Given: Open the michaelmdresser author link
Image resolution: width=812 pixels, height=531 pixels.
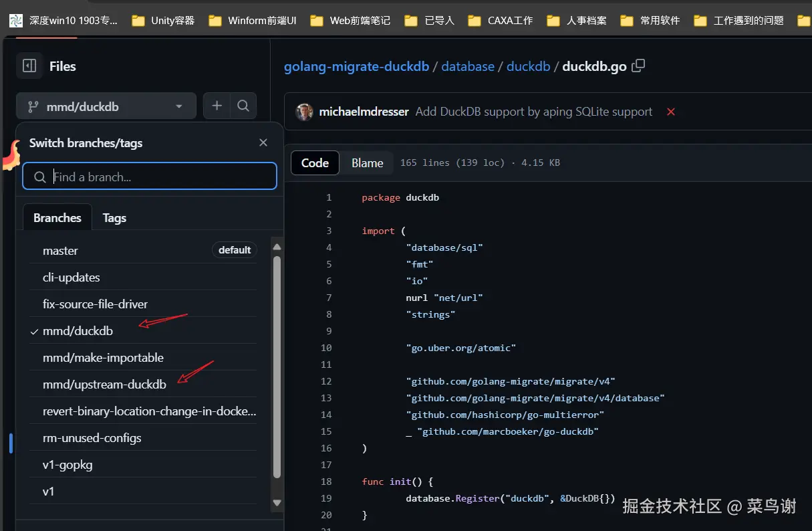Looking at the screenshot, I should click(364, 112).
